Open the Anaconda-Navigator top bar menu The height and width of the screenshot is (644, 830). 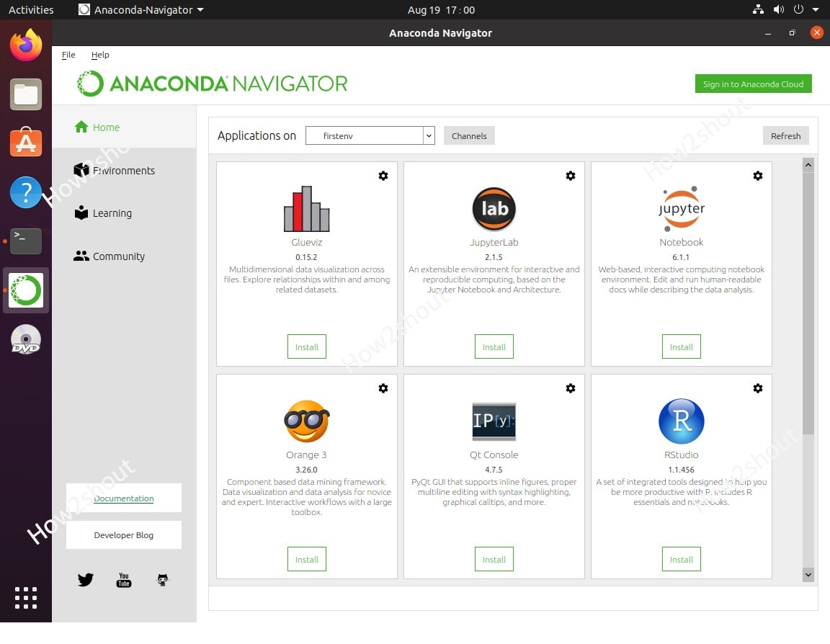click(141, 9)
